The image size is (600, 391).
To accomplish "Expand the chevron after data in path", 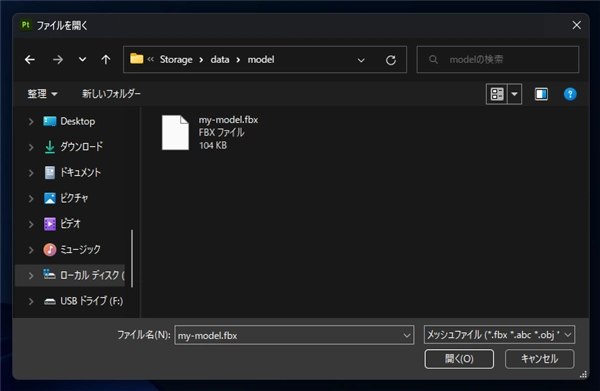I will click(238, 60).
